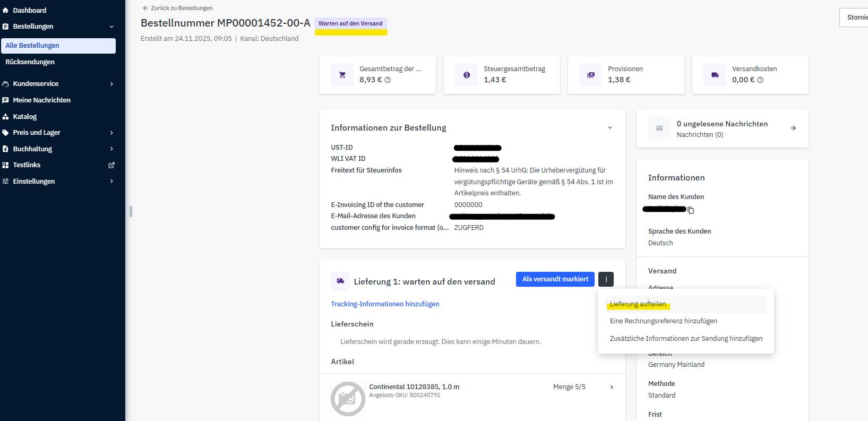Click the arrow in unread messages card
The width and height of the screenshot is (868, 421).
pos(793,128)
